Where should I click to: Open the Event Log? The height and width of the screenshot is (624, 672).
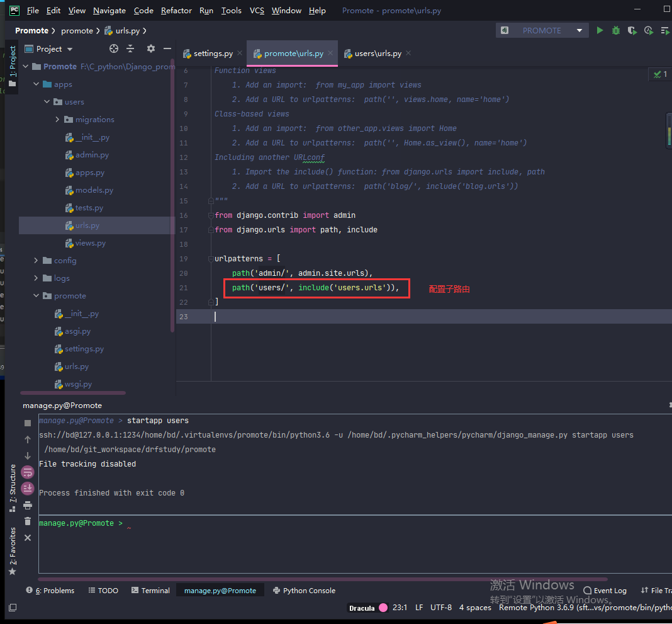coord(605,591)
